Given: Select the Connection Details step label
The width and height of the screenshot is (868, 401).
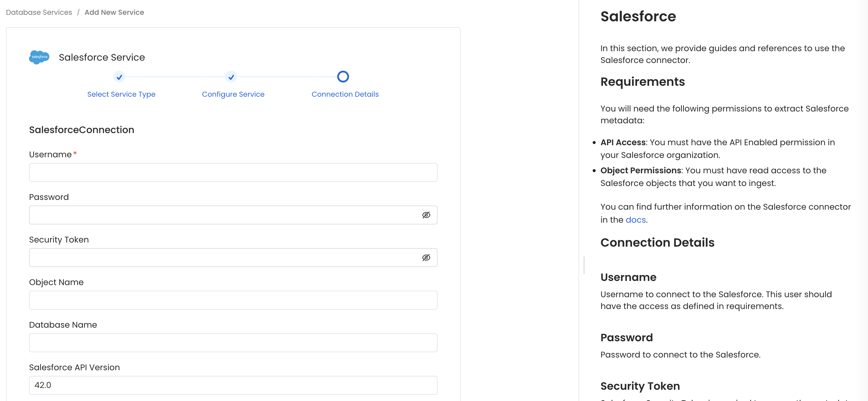Looking at the screenshot, I should point(345,94).
